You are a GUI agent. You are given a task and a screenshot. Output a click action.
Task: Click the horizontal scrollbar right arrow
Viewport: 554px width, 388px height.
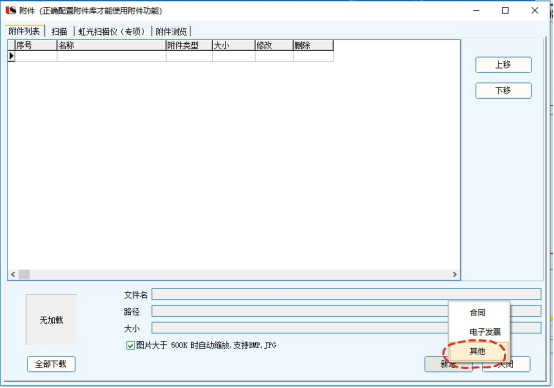pos(455,274)
